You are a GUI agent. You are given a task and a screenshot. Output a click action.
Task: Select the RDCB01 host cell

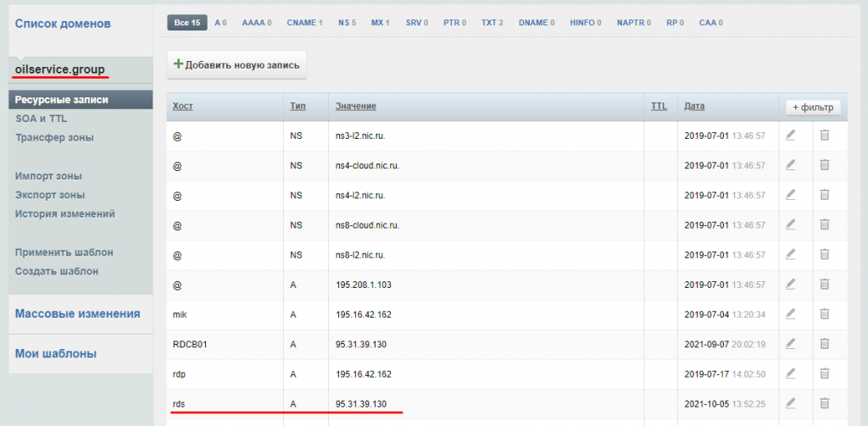225,344
